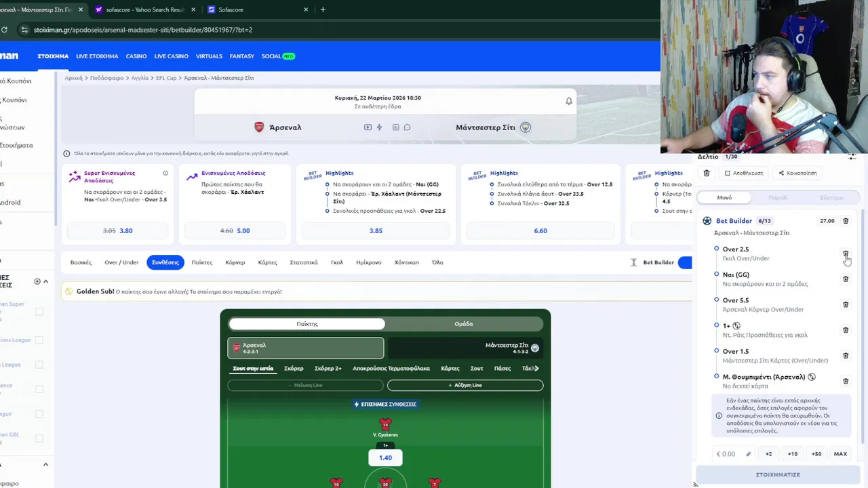Click the Super Ενισχυμένες info icon

point(165,174)
